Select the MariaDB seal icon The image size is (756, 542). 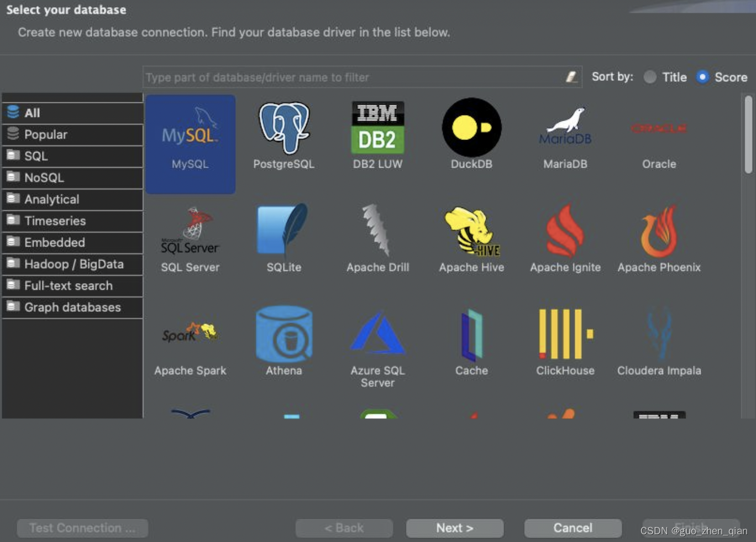click(565, 126)
